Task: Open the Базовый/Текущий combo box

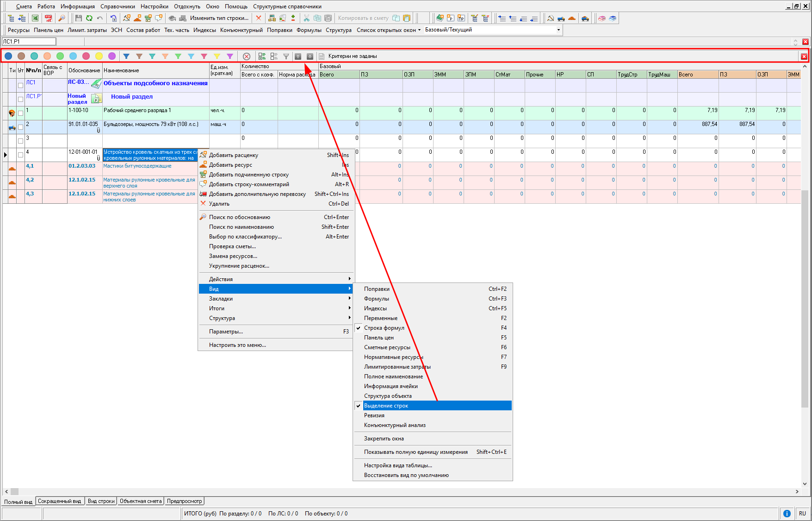Action: [x=558, y=30]
